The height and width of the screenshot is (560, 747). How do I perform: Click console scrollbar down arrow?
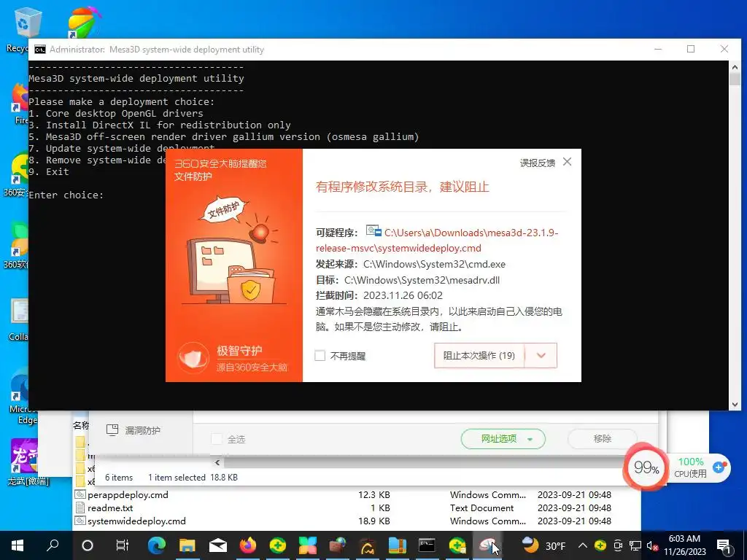[x=734, y=405]
